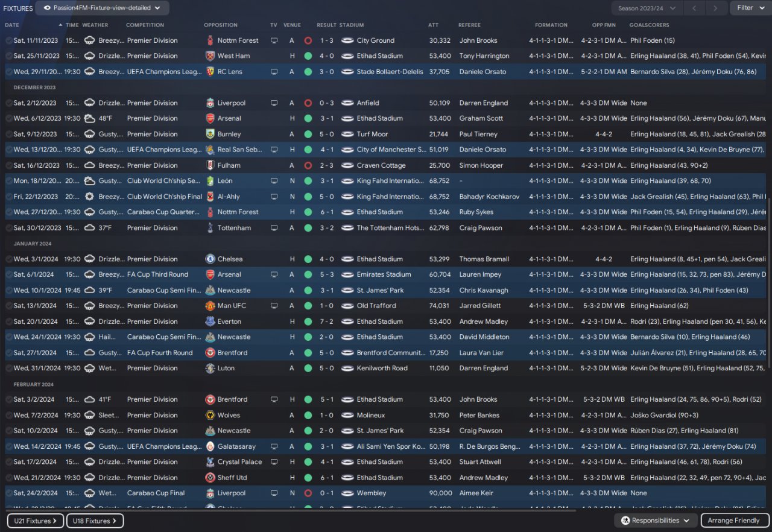The height and width of the screenshot is (532, 772).
Task: Click the Fulham club badge
Action: pyautogui.click(x=210, y=165)
